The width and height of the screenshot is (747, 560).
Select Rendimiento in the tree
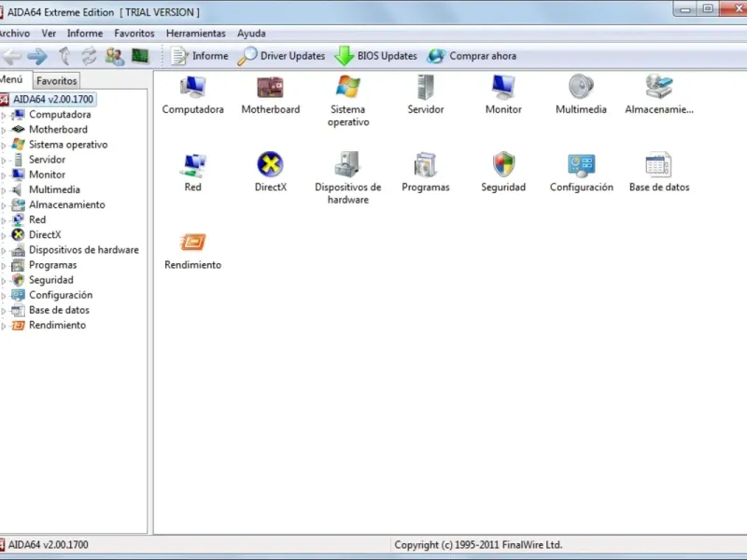pos(57,325)
